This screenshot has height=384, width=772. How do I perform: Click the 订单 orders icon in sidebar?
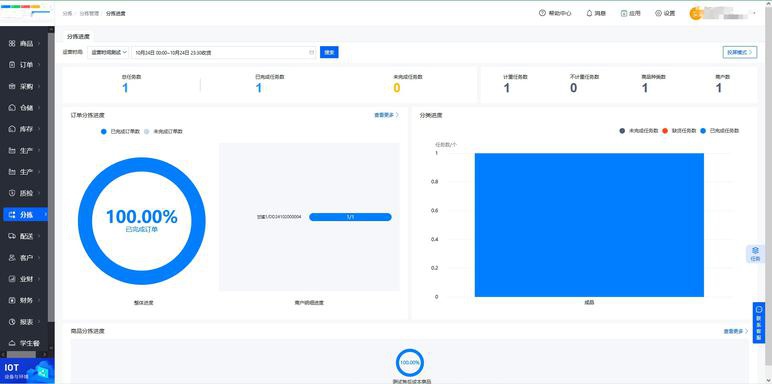[x=12, y=64]
